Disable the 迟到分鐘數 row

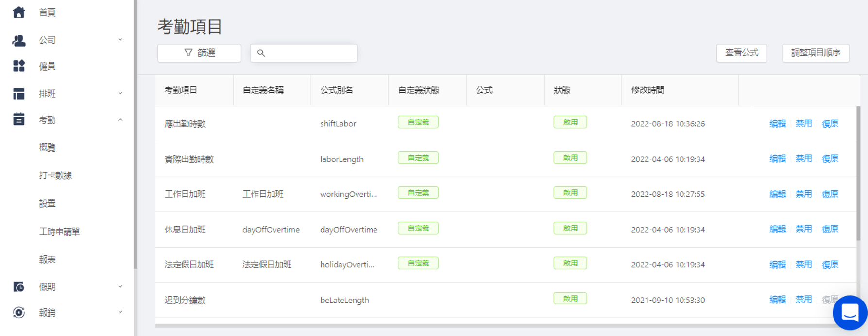click(804, 300)
